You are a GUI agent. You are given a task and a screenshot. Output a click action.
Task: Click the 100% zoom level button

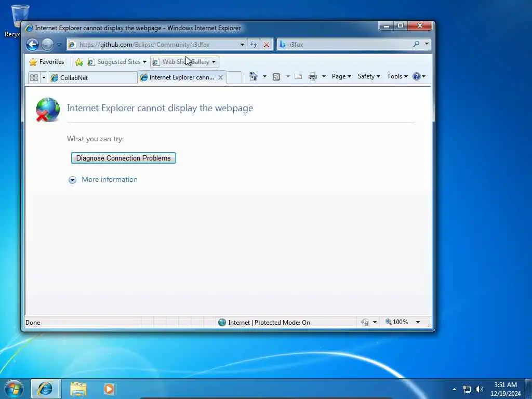click(396, 322)
